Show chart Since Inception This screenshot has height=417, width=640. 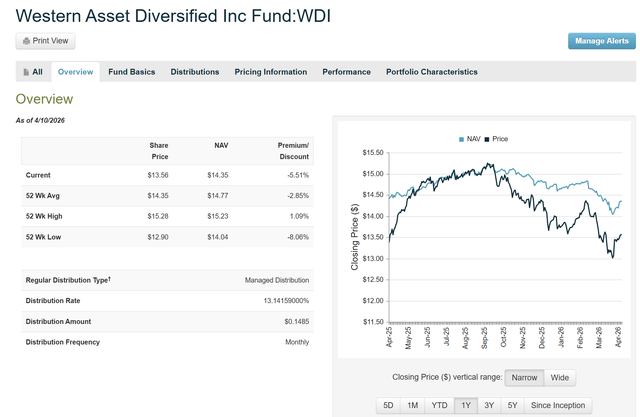(x=558, y=405)
